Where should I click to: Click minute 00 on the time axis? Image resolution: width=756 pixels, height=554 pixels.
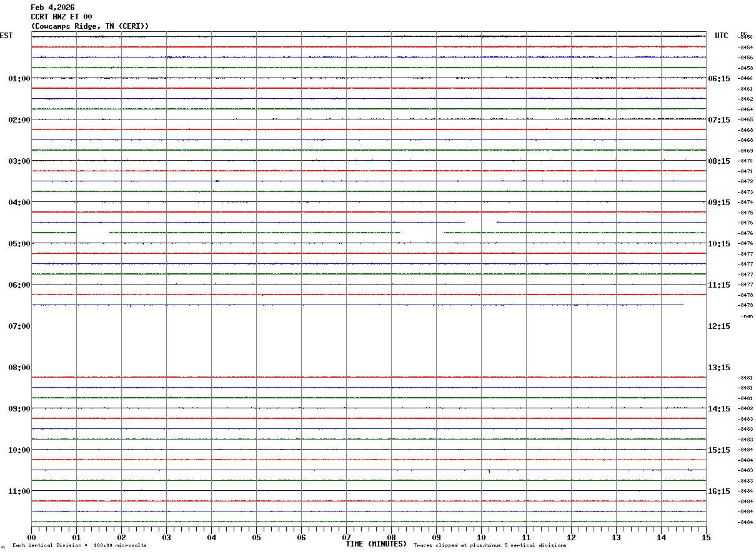pyautogui.click(x=31, y=538)
